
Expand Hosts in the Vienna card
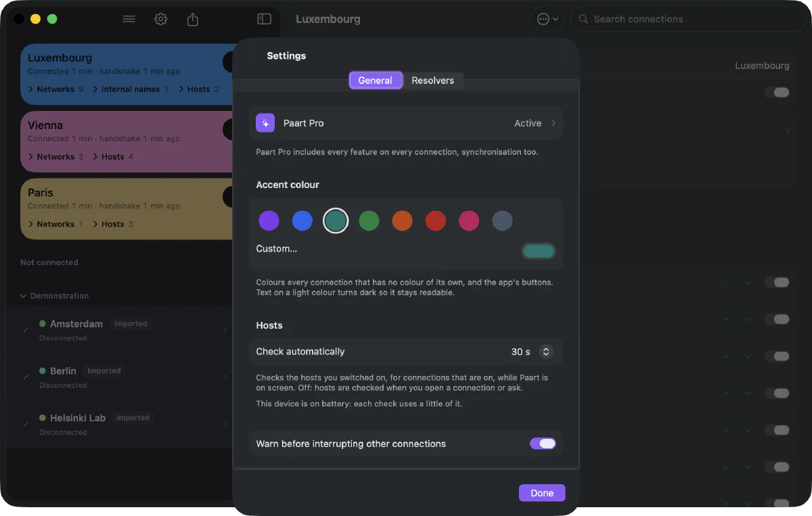coord(112,157)
